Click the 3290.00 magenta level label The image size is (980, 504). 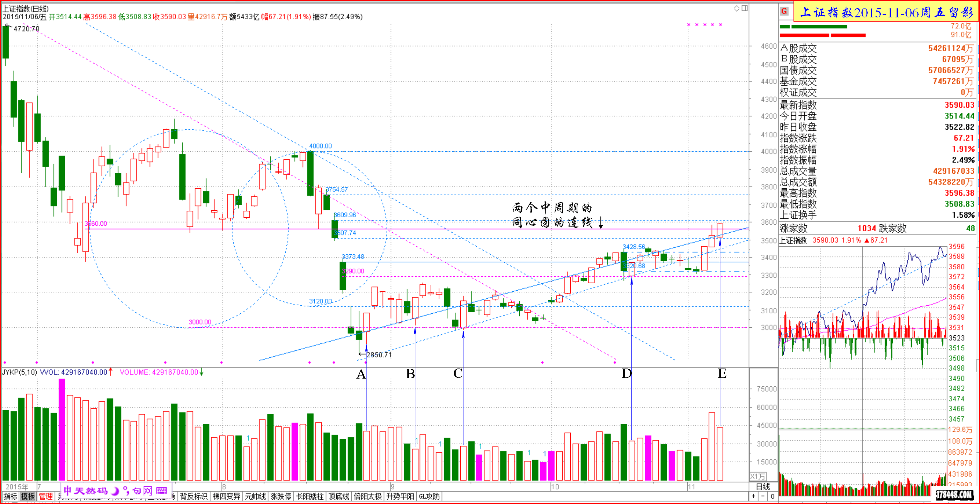(353, 271)
